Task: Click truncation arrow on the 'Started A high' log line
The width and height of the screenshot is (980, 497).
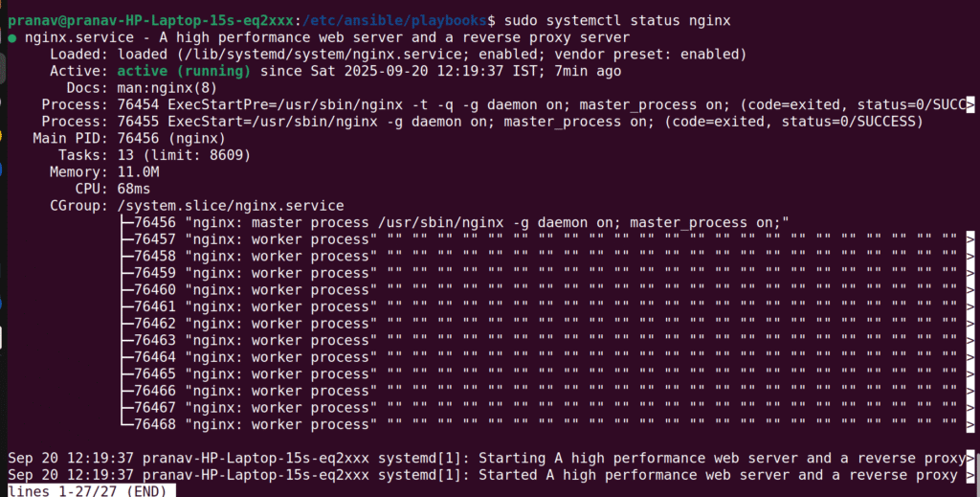Action: click(x=970, y=475)
